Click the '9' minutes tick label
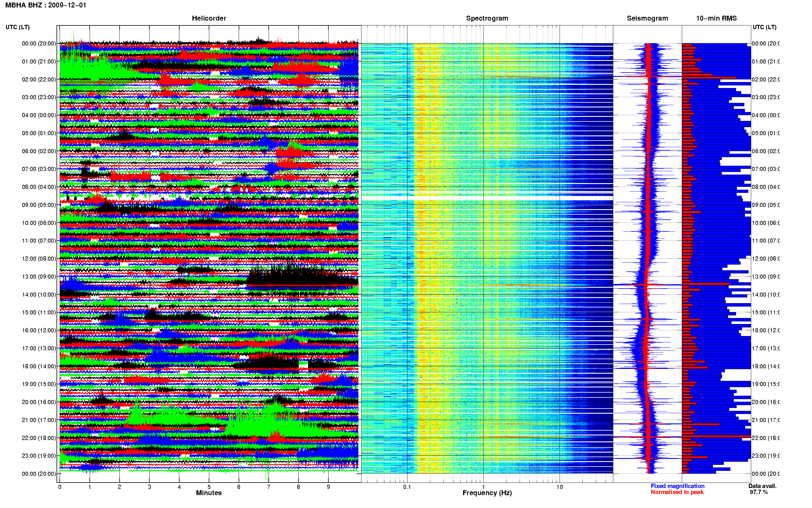812x508 pixels. 328,487
